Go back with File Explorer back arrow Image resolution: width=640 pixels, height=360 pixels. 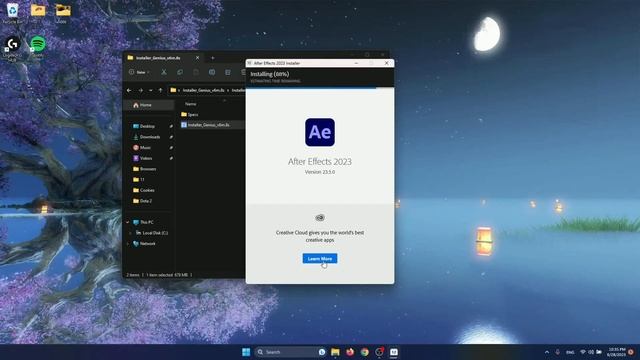tap(129, 90)
